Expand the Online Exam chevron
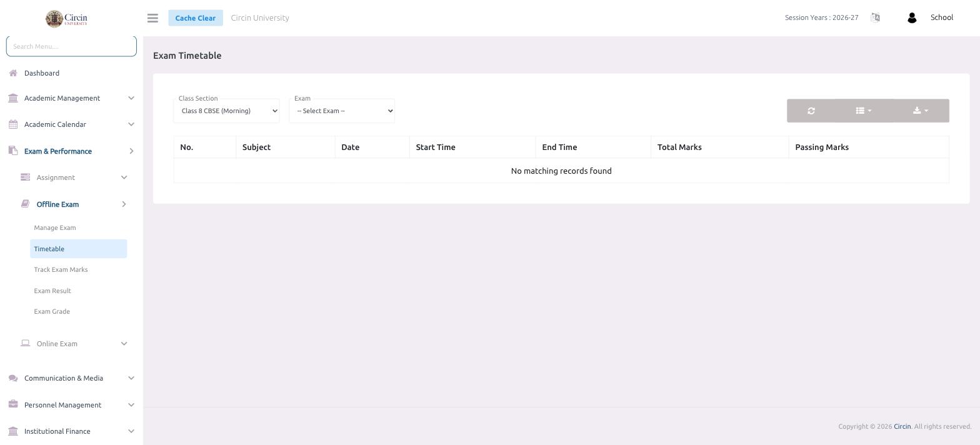The height and width of the screenshot is (445, 980). pyautogui.click(x=124, y=344)
